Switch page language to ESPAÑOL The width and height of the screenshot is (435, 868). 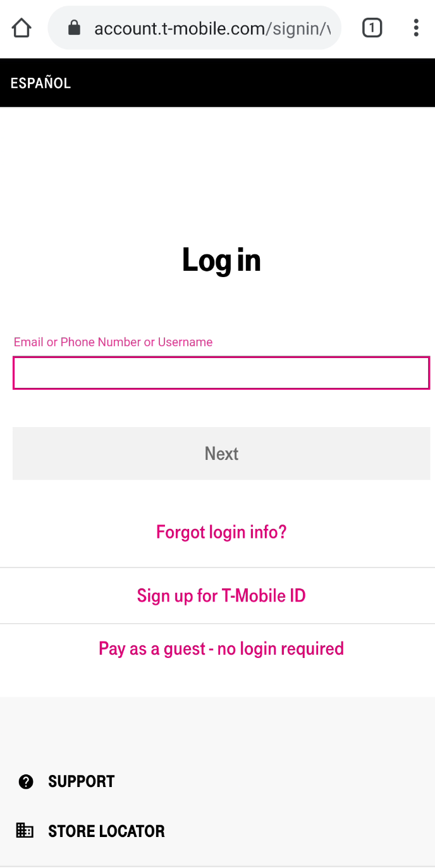(40, 82)
